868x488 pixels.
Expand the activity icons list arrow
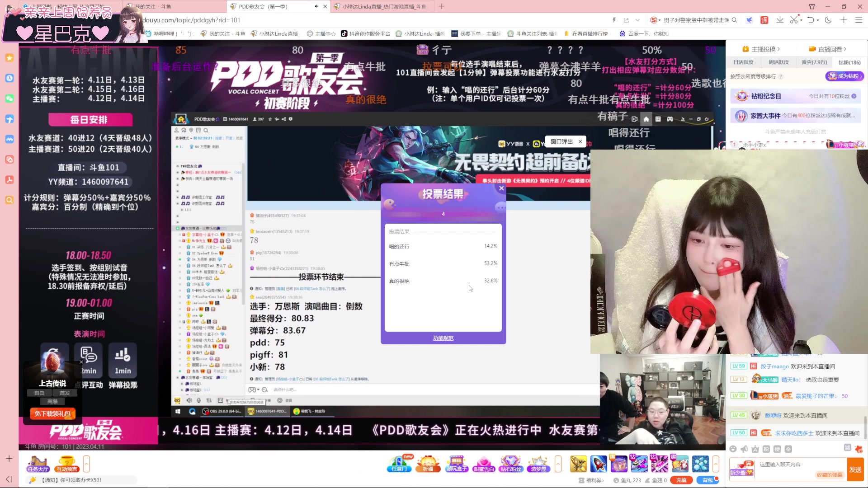click(x=558, y=464)
